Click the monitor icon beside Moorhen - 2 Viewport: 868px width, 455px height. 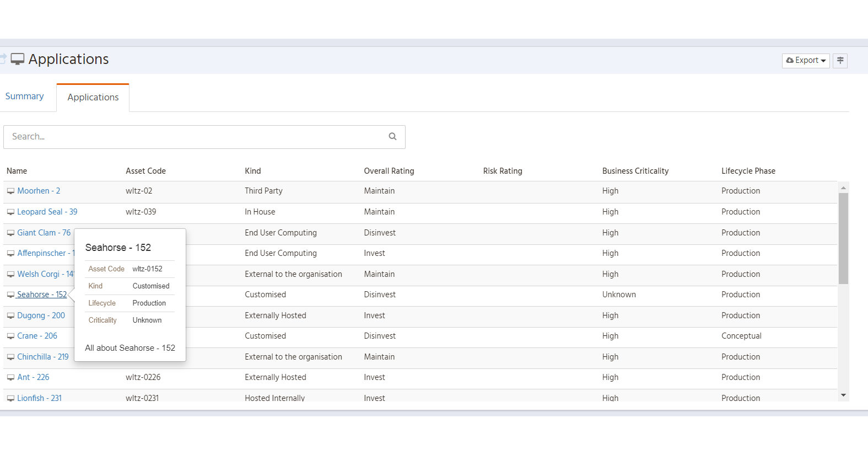coord(10,191)
